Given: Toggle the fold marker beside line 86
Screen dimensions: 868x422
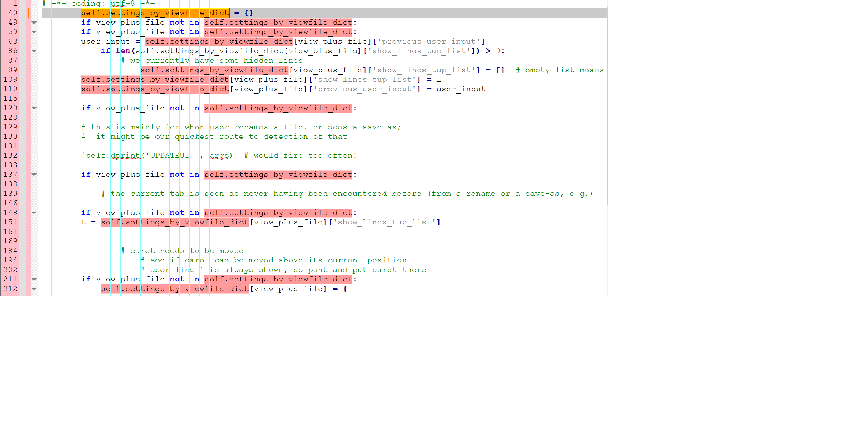Looking at the screenshot, I should [x=34, y=51].
